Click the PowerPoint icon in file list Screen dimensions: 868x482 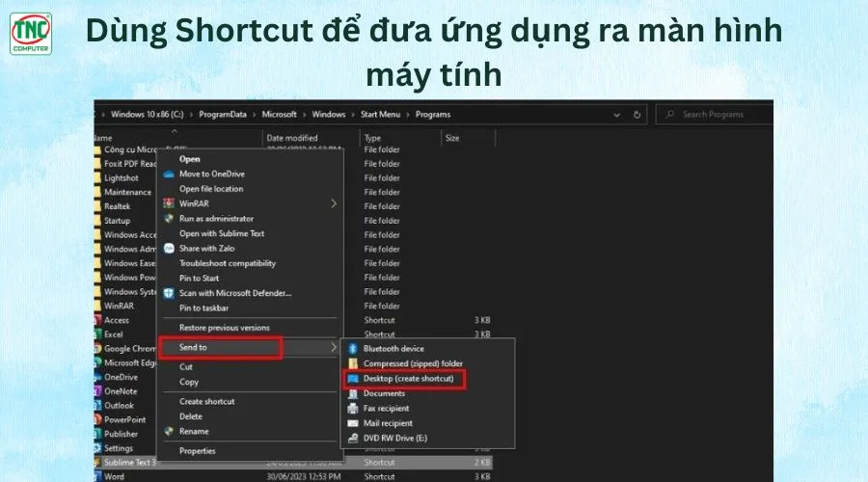click(98, 420)
